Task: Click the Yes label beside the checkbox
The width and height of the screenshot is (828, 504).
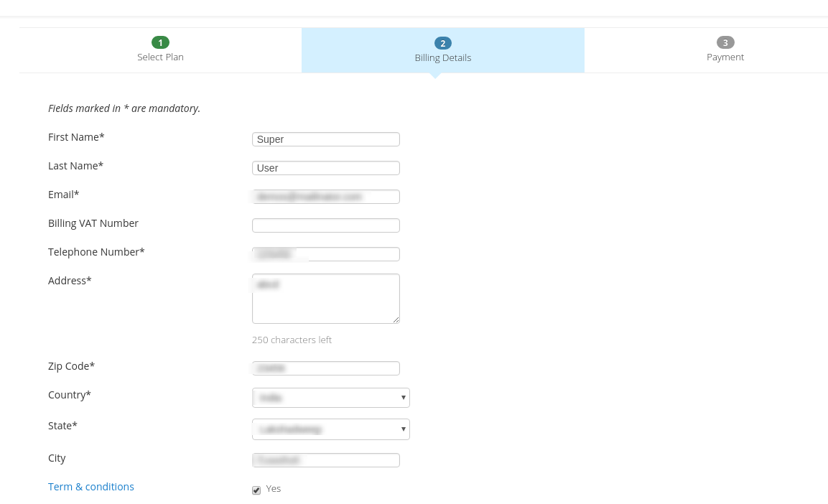Action: pyautogui.click(x=274, y=489)
